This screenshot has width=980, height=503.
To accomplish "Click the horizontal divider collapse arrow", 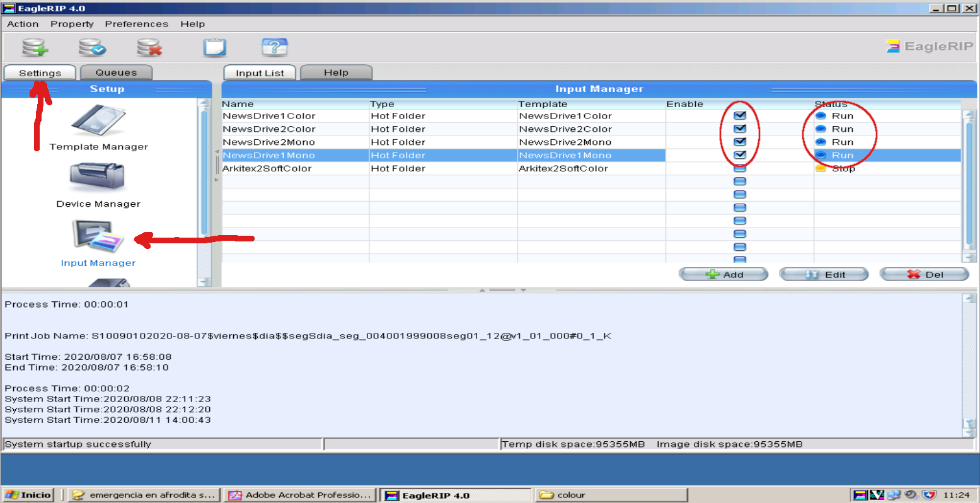I will (482, 290).
